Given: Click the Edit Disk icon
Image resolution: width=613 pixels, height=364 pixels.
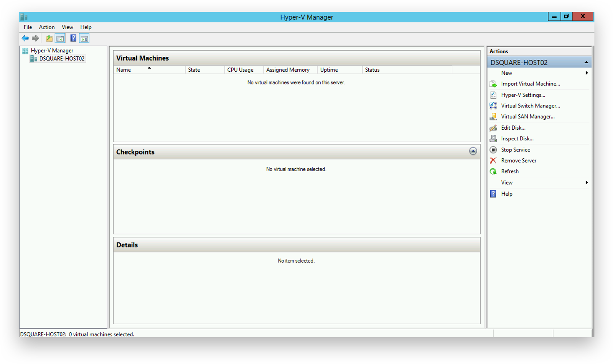Looking at the screenshot, I should tap(493, 128).
